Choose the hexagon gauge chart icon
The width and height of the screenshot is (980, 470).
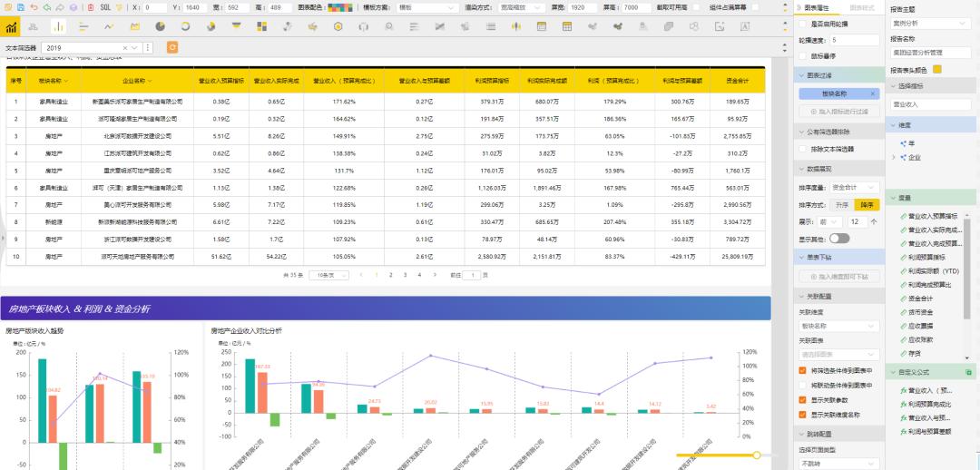click(338, 27)
